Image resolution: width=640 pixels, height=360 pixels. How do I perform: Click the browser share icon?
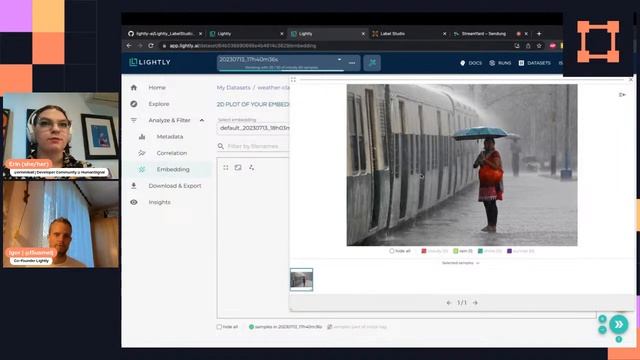coord(528,46)
